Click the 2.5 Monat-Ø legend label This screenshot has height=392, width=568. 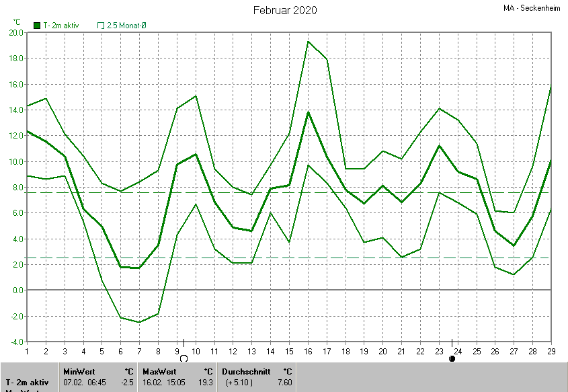(126, 26)
